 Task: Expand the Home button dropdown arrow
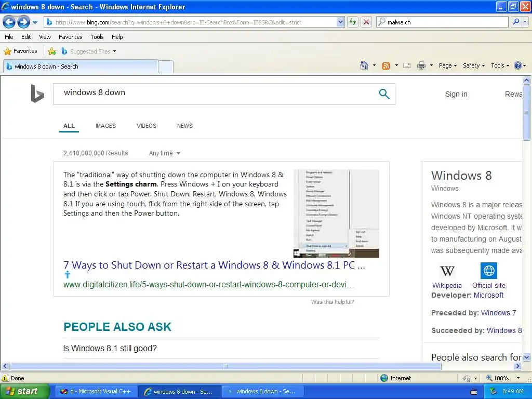(x=374, y=65)
